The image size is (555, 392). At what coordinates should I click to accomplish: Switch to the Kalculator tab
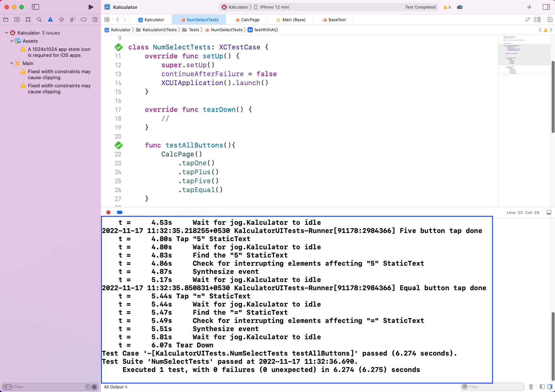point(151,20)
